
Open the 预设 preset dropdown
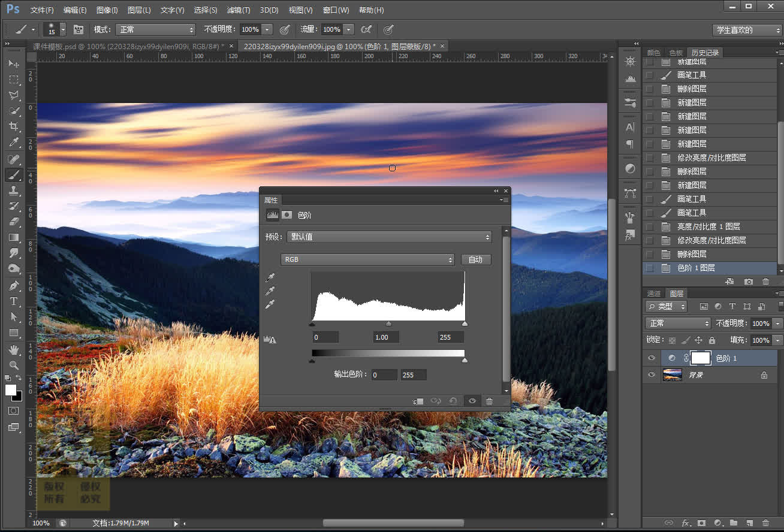(388, 237)
